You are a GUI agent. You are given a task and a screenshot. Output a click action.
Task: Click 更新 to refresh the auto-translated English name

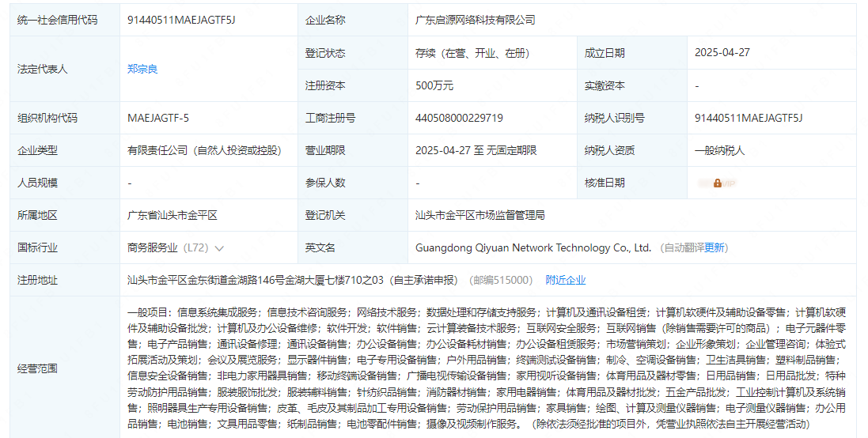click(x=714, y=247)
